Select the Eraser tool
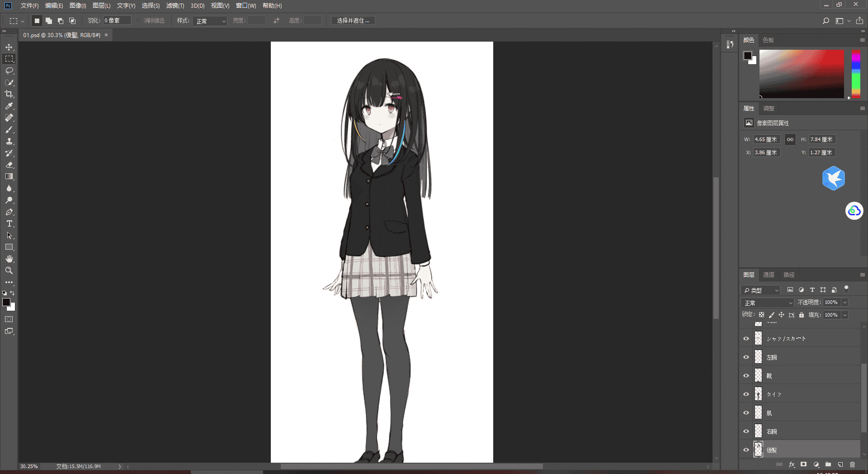Screen dimensions: 868x474 pyautogui.click(x=9, y=165)
